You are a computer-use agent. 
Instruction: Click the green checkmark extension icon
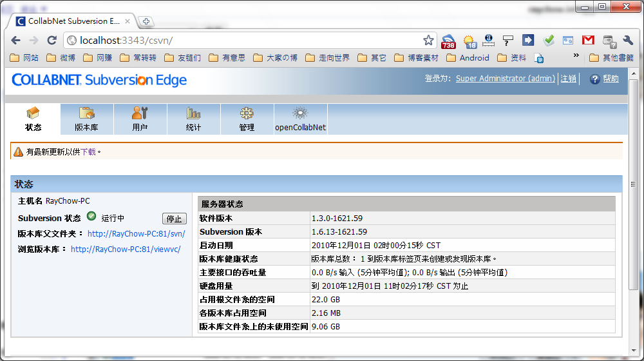(x=548, y=41)
